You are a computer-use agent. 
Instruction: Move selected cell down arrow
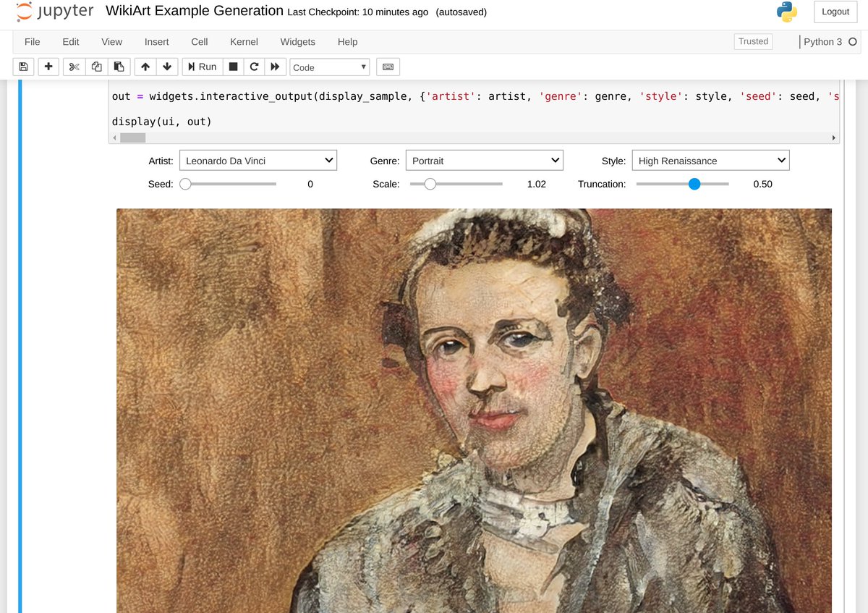click(x=167, y=67)
